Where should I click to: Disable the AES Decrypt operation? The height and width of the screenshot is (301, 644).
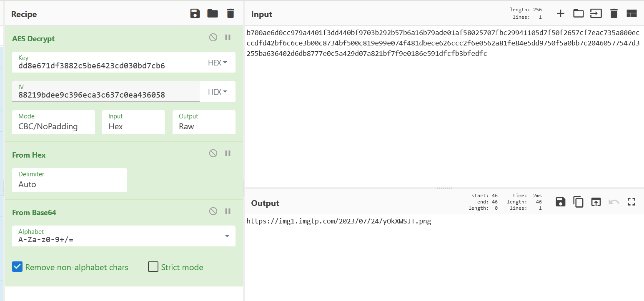[x=213, y=38]
